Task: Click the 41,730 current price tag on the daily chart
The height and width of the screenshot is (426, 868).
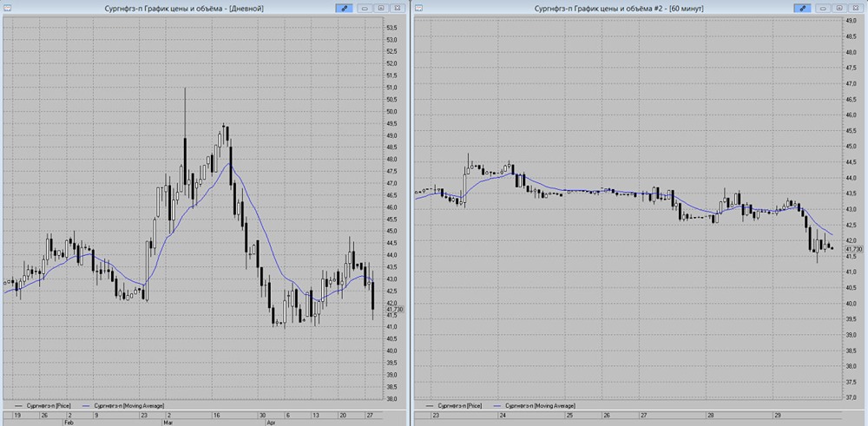Action: pos(396,309)
